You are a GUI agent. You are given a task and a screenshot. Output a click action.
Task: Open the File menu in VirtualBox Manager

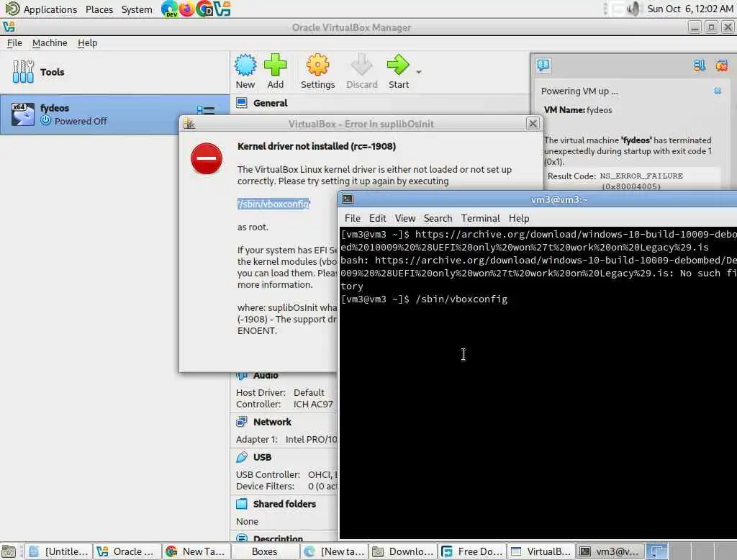[x=14, y=42]
